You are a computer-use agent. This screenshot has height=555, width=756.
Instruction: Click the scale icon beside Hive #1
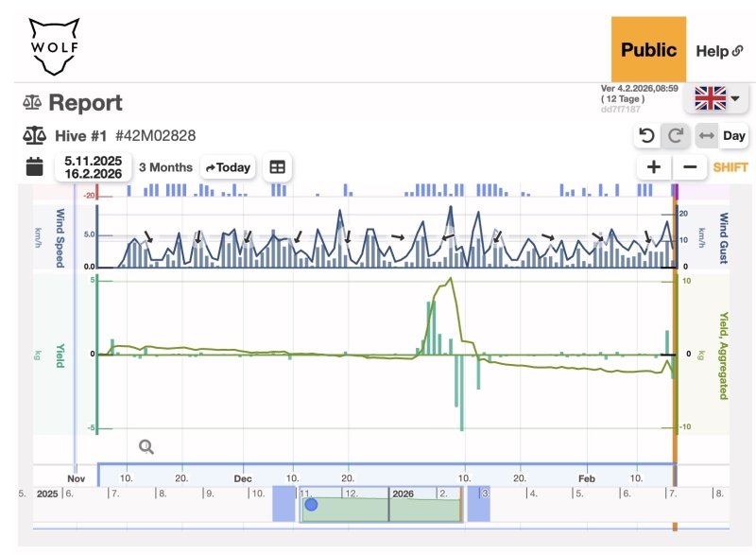pos(33,135)
